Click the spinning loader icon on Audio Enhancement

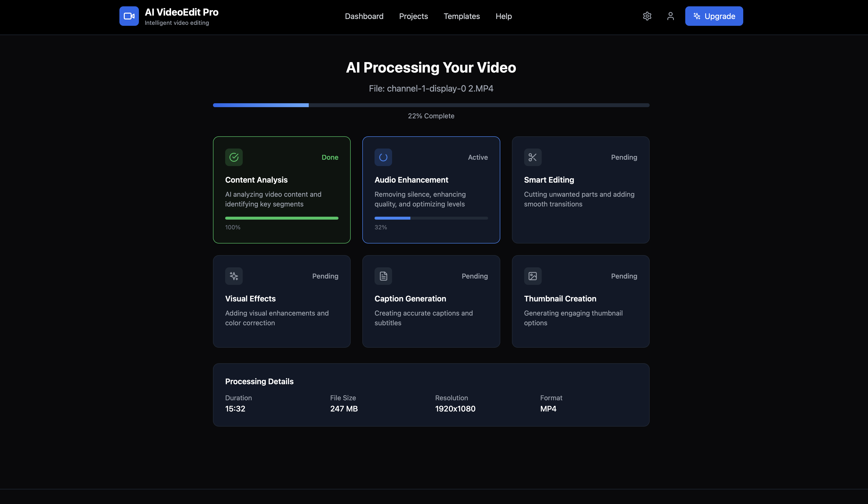coord(383,157)
